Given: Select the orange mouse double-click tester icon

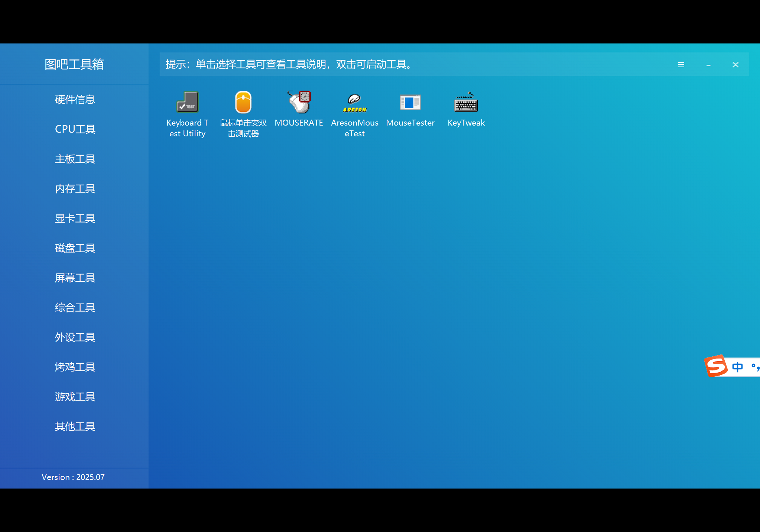Looking at the screenshot, I should tap(243, 102).
